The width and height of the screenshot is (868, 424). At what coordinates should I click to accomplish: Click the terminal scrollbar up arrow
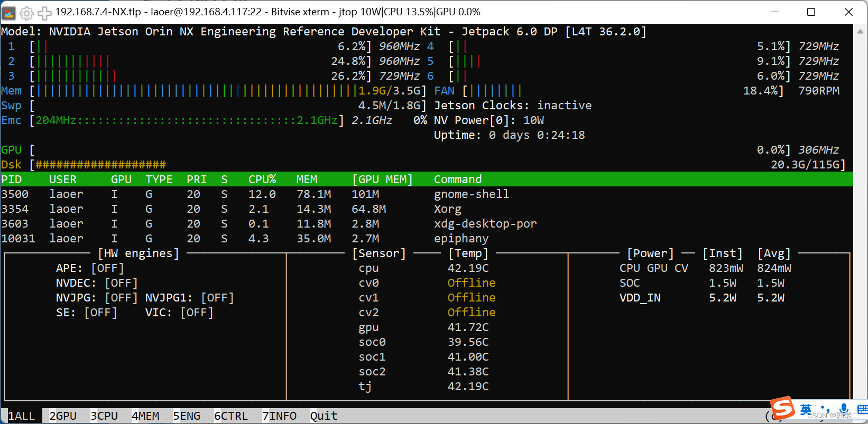point(860,31)
